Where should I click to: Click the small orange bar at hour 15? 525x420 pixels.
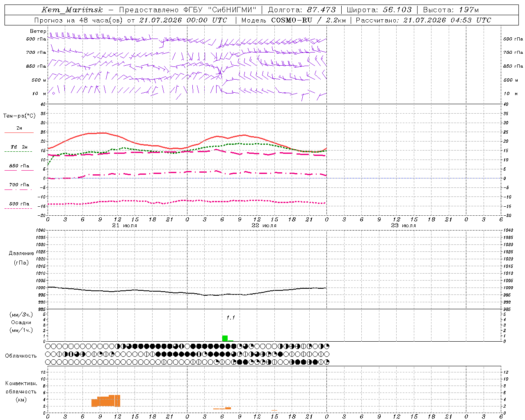pos(274,410)
